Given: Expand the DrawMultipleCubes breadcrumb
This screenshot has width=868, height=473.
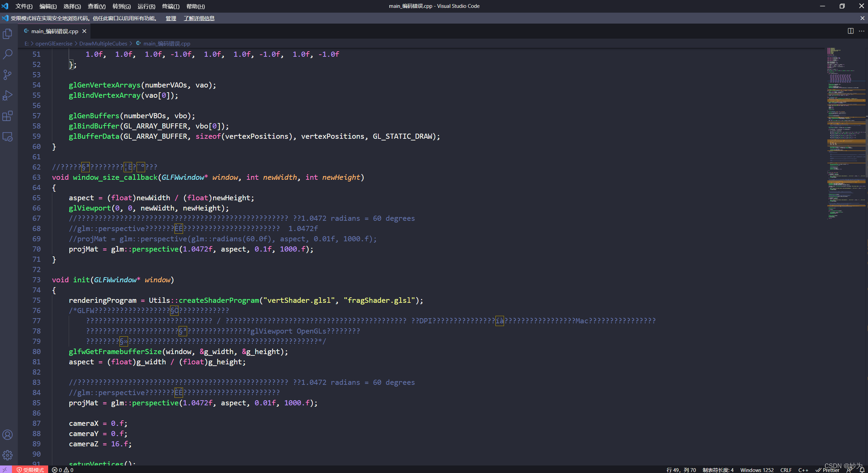Looking at the screenshot, I should [103, 43].
